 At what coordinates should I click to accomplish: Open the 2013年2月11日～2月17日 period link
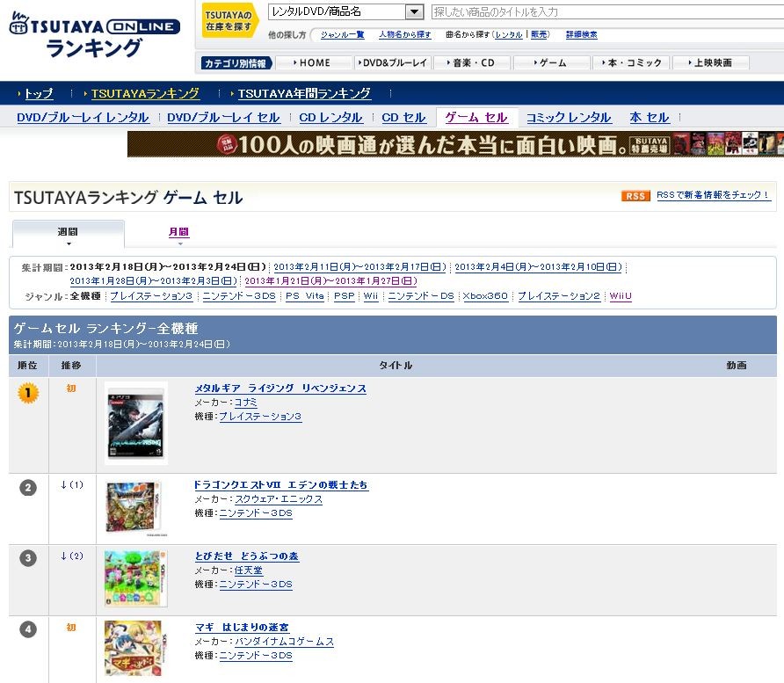coord(359,267)
